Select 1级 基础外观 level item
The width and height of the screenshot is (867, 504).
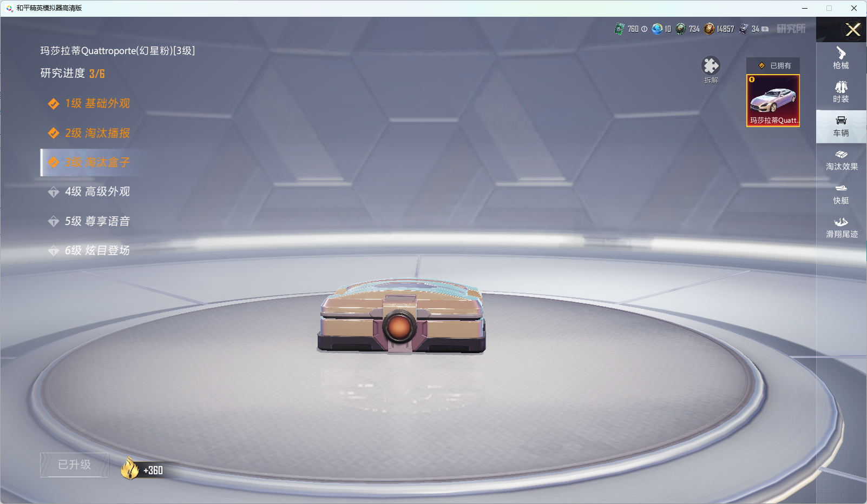coord(97,103)
